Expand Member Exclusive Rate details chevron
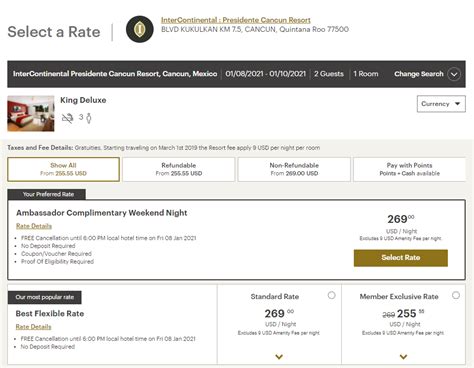This screenshot has height=368, width=474. [403, 357]
